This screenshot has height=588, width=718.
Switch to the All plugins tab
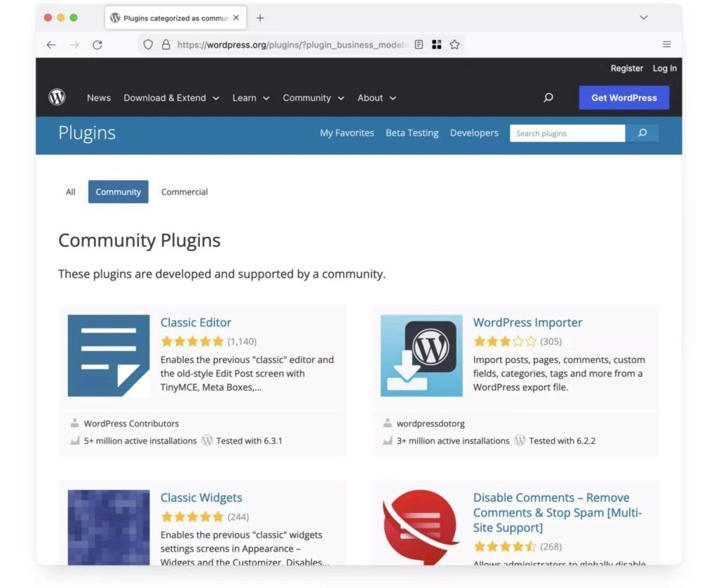[71, 192]
